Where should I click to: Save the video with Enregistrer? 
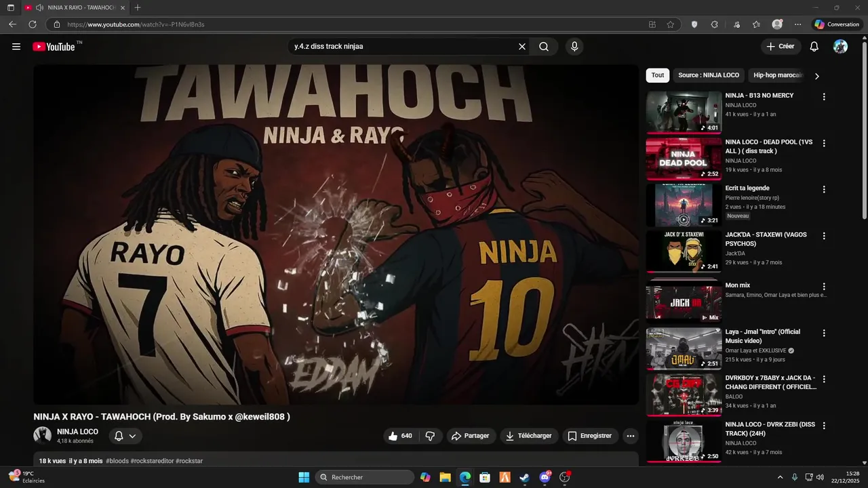[x=590, y=436]
